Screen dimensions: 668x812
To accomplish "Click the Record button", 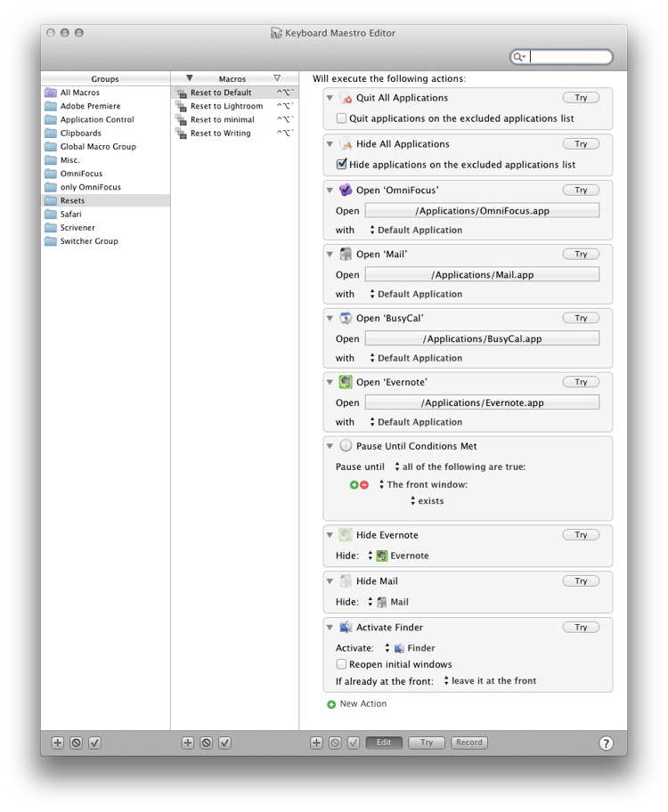I will click(x=469, y=743).
